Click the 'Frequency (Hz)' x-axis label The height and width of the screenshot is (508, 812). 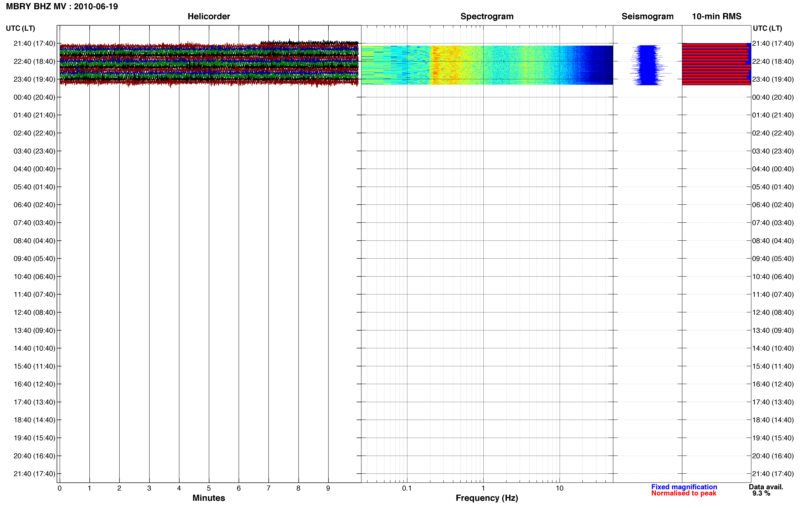(487, 498)
